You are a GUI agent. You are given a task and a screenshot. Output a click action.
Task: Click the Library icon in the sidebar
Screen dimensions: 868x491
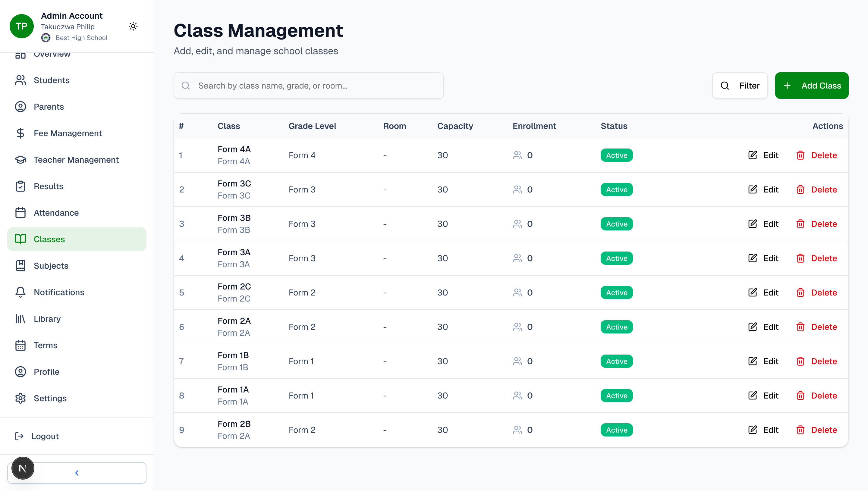pyautogui.click(x=20, y=318)
